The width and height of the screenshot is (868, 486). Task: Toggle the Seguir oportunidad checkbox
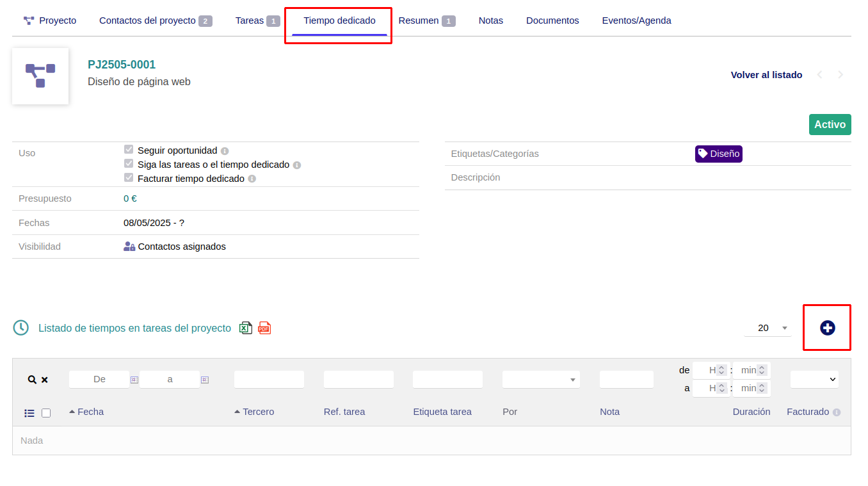[129, 150]
